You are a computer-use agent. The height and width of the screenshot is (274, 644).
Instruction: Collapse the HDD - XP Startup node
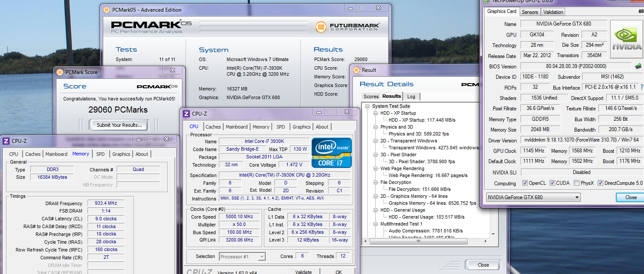[x=376, y=113]
